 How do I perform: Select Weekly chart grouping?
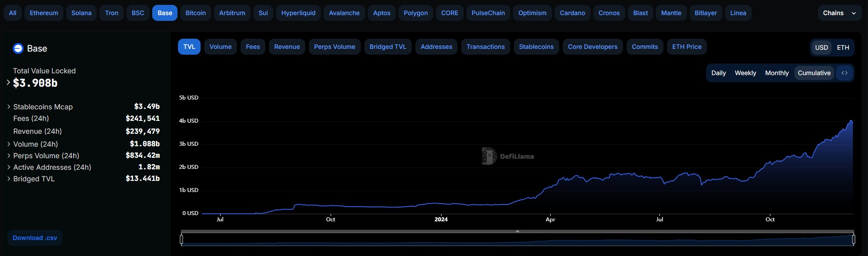(745, 73)
